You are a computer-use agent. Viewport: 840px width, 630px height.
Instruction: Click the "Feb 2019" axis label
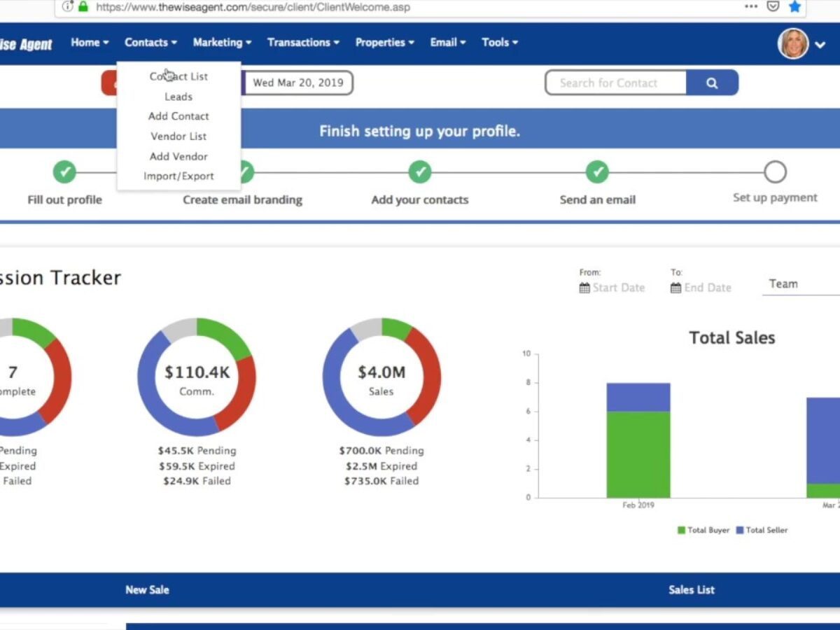(x=638, y=505)
